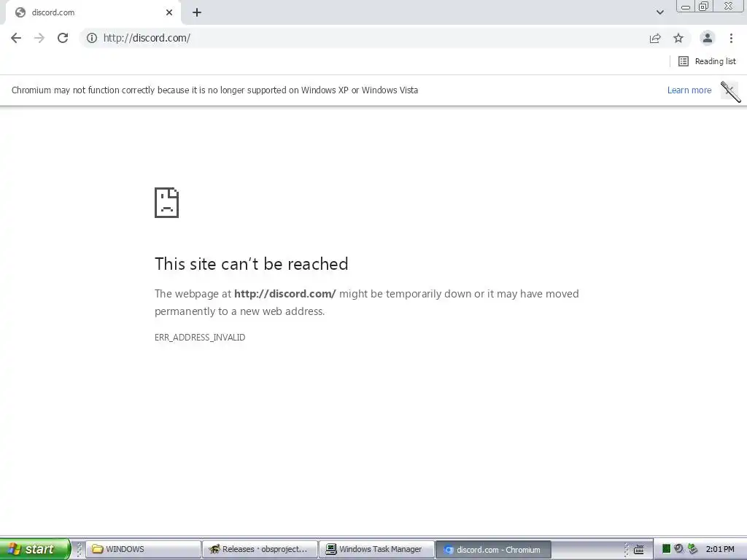Click the keyboard tray icon

[639, 550]
